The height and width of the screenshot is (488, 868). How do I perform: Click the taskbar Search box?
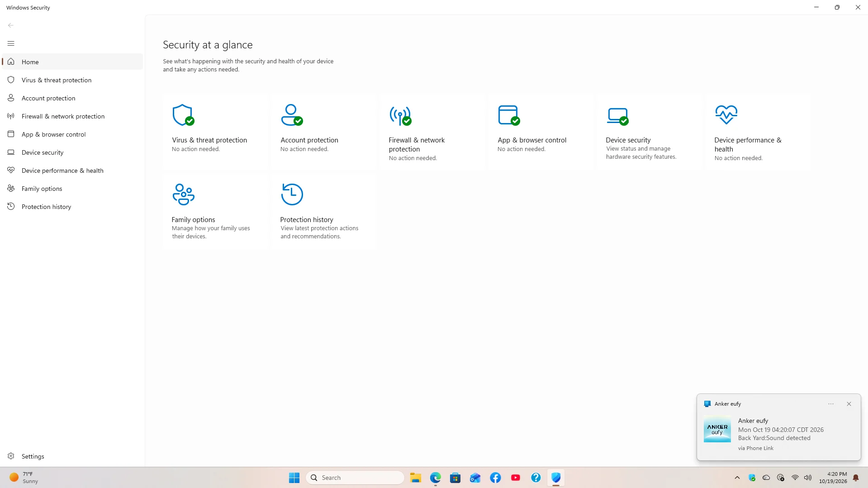coord(355,478)
